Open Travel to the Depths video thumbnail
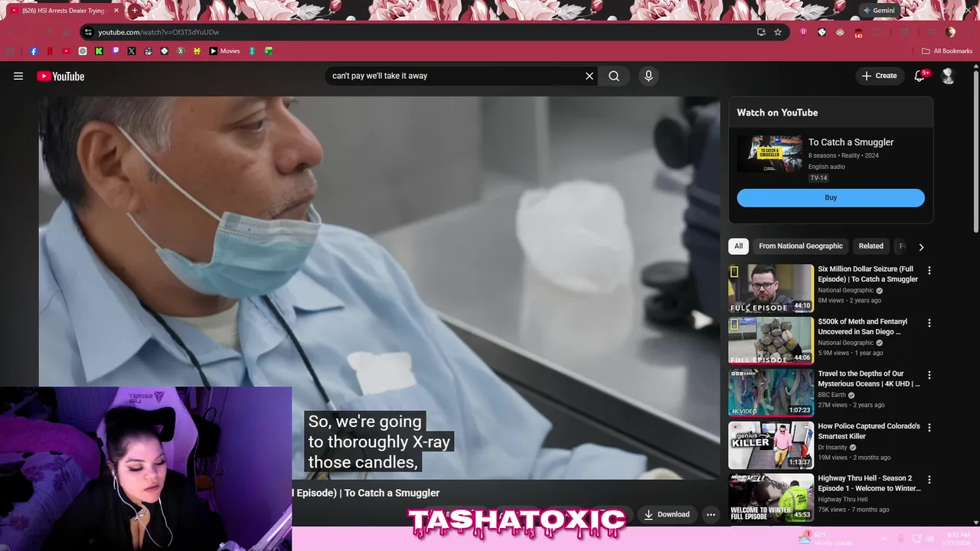 pos(771,393)
